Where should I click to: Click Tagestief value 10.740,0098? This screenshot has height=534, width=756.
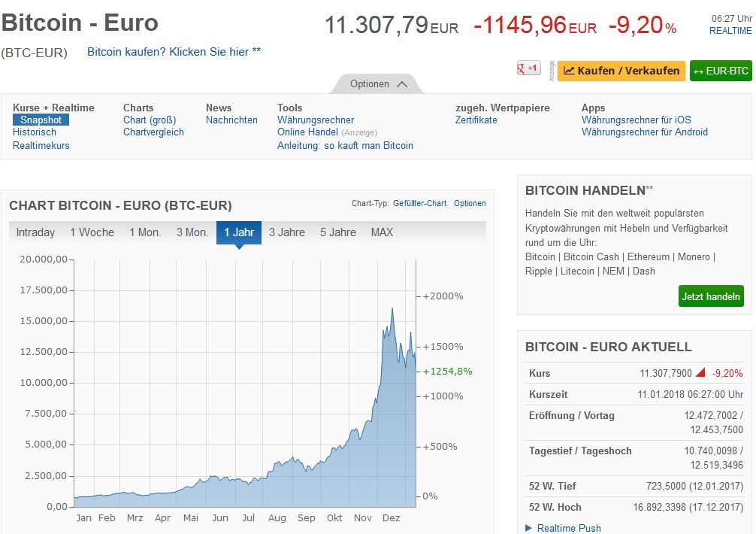(x=710, y=451)
